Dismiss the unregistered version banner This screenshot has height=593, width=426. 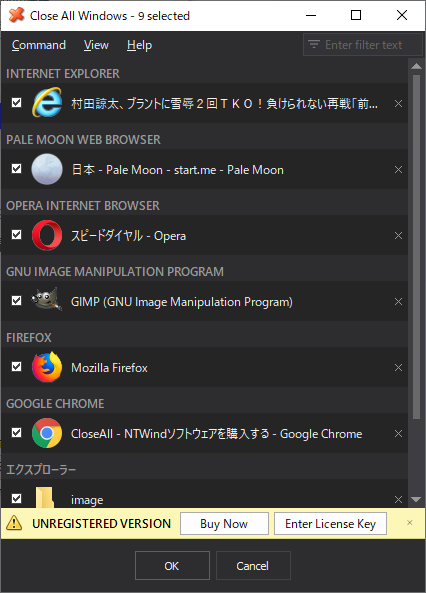[409, 523]
